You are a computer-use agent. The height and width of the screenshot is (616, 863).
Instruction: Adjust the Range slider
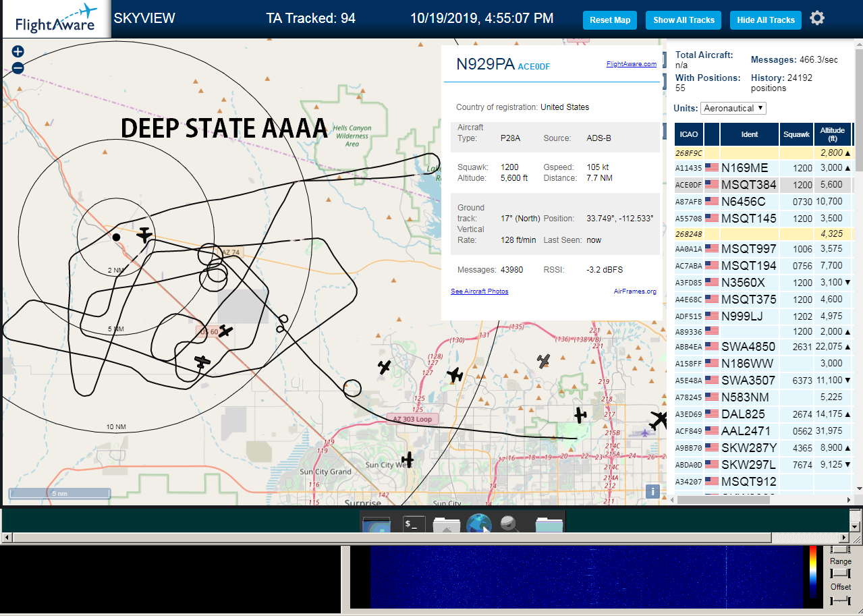pyautogui.click(x=840, y=573)
